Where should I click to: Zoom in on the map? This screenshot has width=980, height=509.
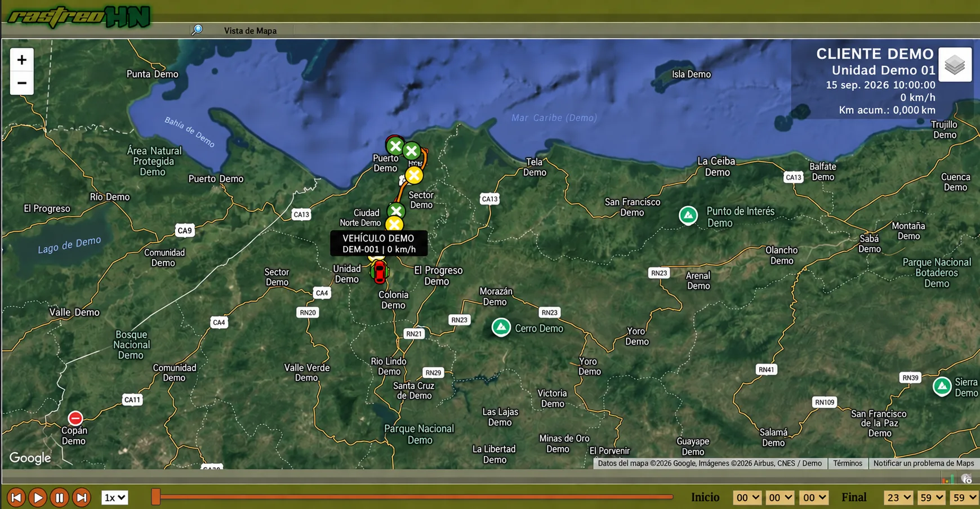pos(22,60)
